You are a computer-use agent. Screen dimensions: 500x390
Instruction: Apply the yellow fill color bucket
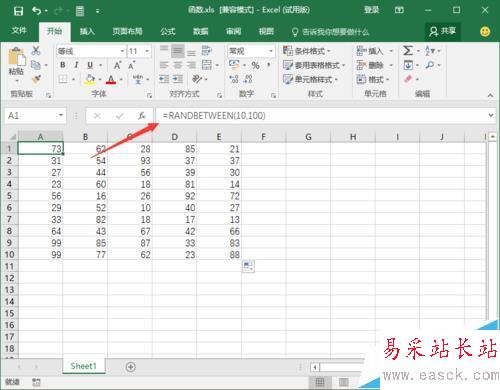click(x=90, y=79)
